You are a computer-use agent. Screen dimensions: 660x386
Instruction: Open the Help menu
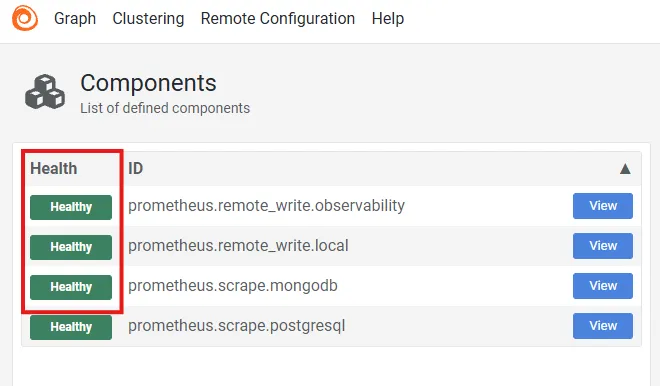click(388, 19)
